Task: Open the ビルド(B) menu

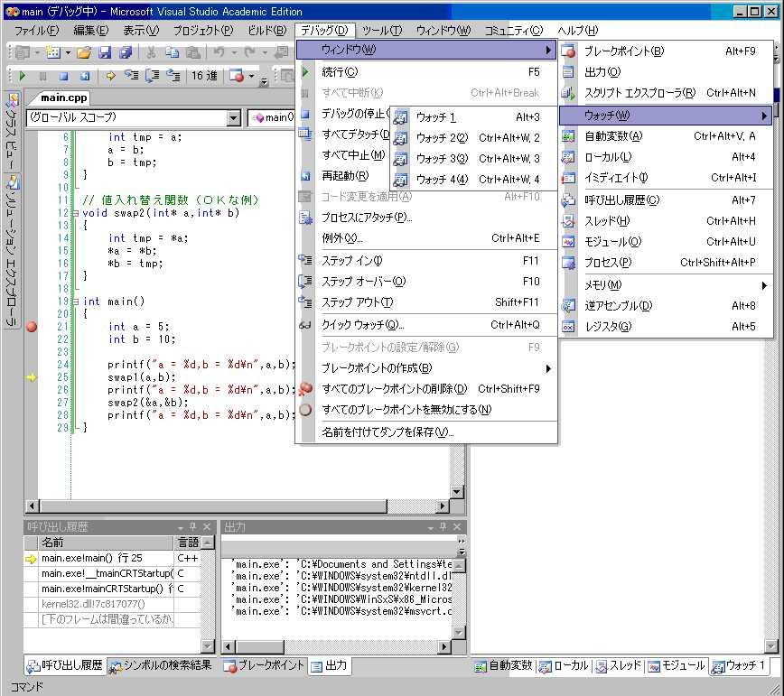Action: pos(267,31)
